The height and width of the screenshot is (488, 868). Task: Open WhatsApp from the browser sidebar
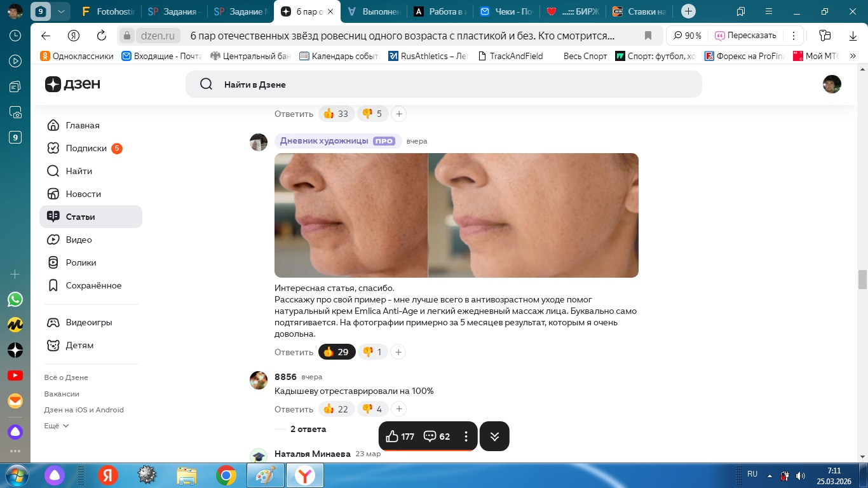[x=15, y=299]
